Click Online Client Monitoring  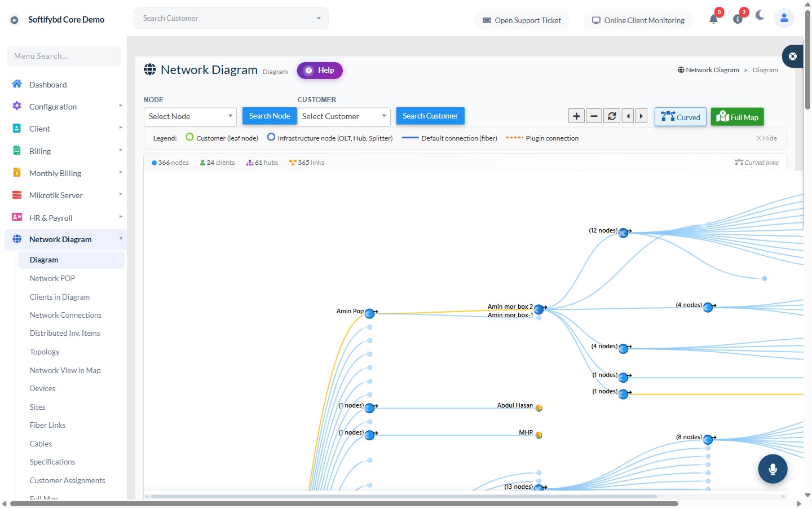point(638,20)
